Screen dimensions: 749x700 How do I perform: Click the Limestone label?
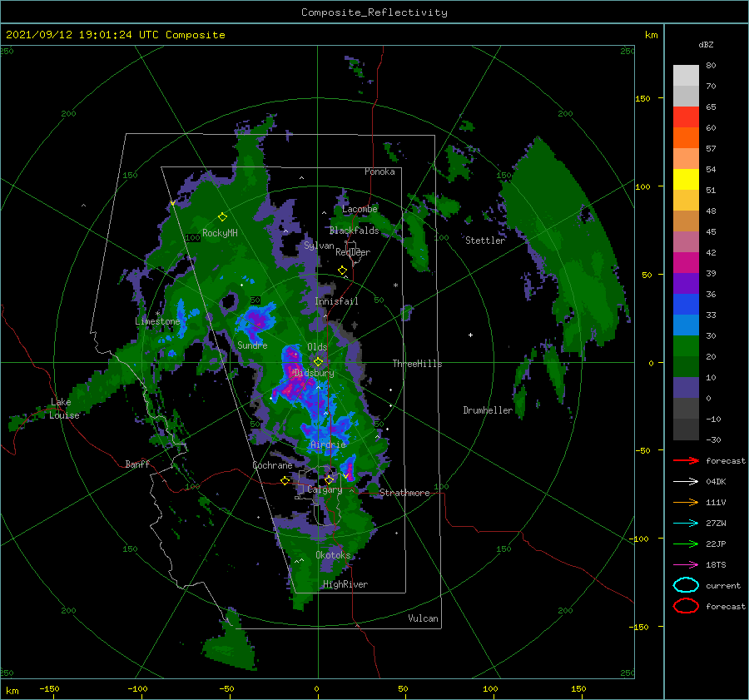click(x=157, y=321)
